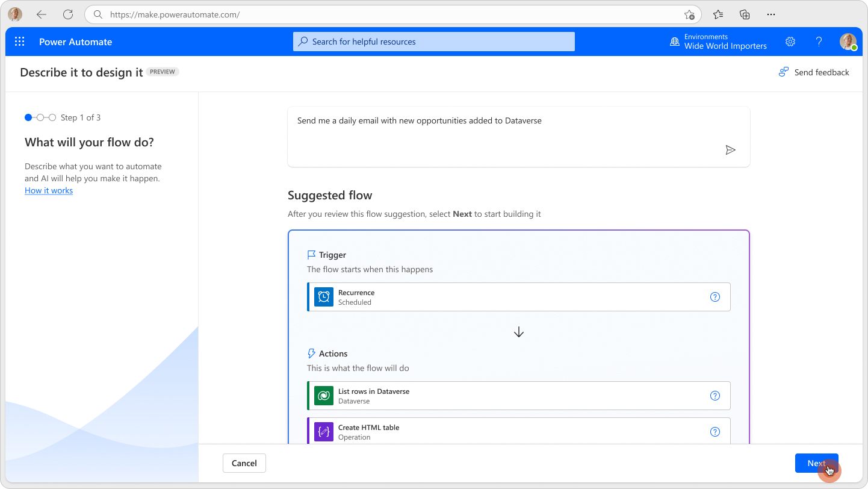Screen dimensions: 868x489
Task: Open the Wide World Importers environment picker
Action: 719,42
